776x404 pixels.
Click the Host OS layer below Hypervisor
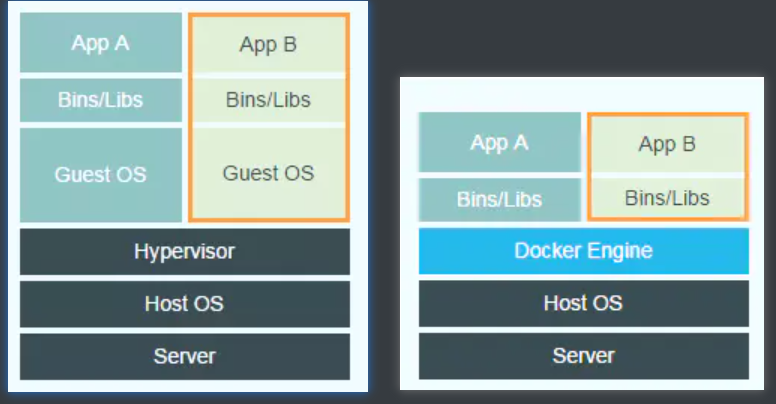(x=184, y=304)
